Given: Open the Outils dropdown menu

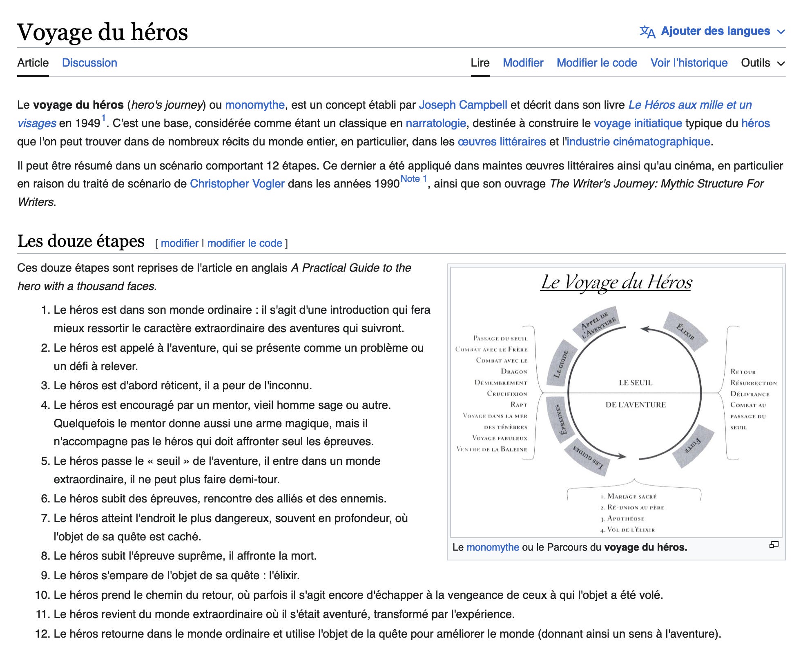Looking at the screenshot, I should pos(763,63).
